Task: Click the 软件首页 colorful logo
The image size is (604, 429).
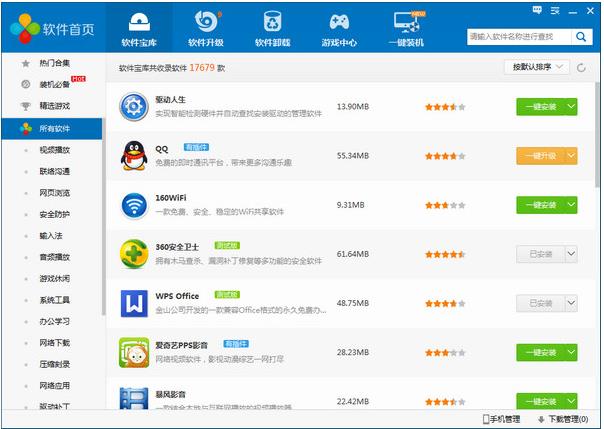Action: tap(25, 28)
